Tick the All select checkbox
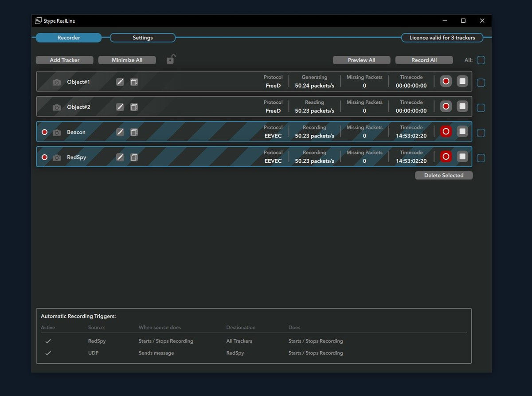The image size is (532, 396). (481, 60)
